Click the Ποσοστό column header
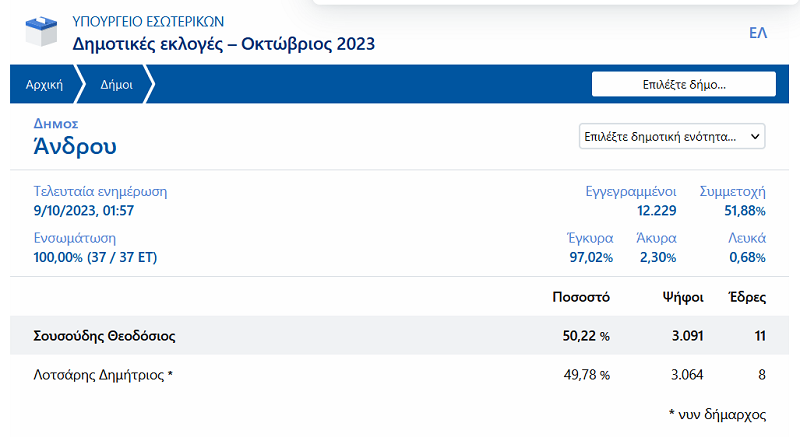The image size is (800, 437). [581, 297]
